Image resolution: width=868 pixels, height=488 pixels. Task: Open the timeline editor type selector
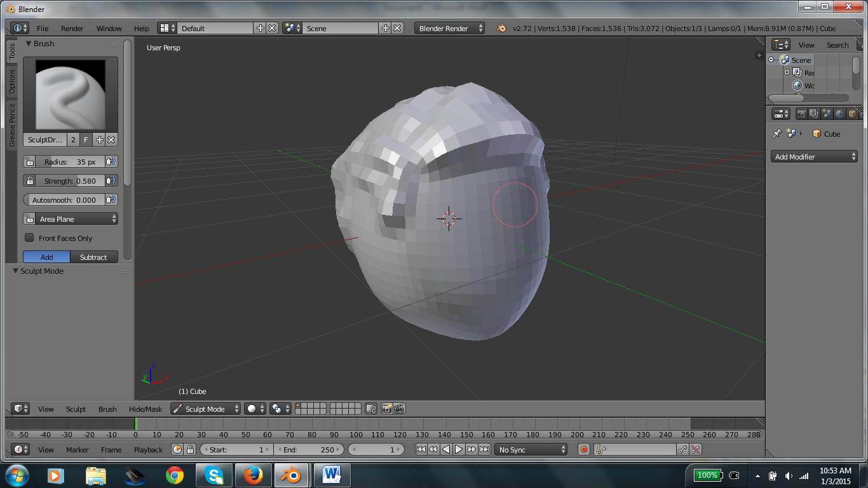(20, 449)
